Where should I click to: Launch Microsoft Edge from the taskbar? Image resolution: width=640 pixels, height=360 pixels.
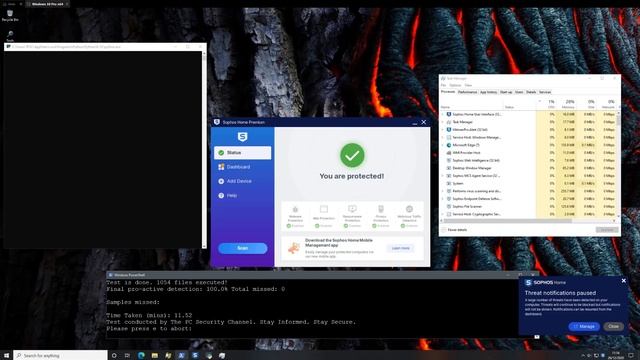coord(141,356)
